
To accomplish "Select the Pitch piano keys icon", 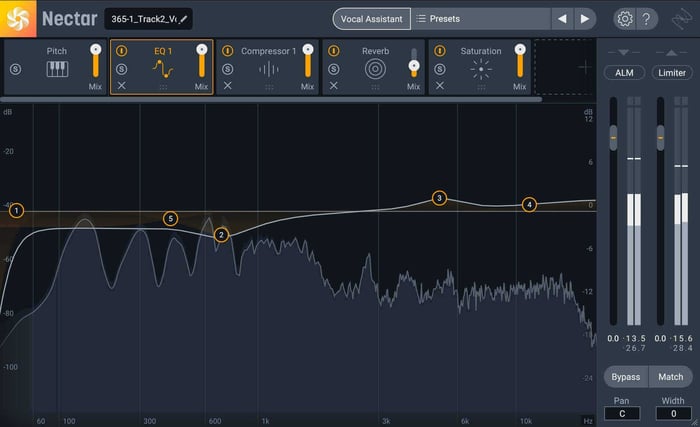I will point(57,69).
